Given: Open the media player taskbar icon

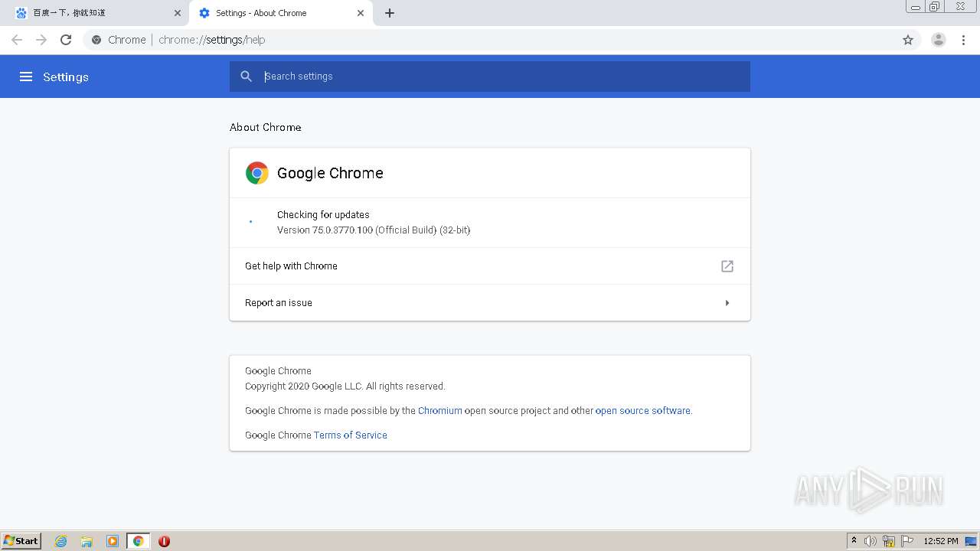Looking at the screenshot, I should [113, 541].
